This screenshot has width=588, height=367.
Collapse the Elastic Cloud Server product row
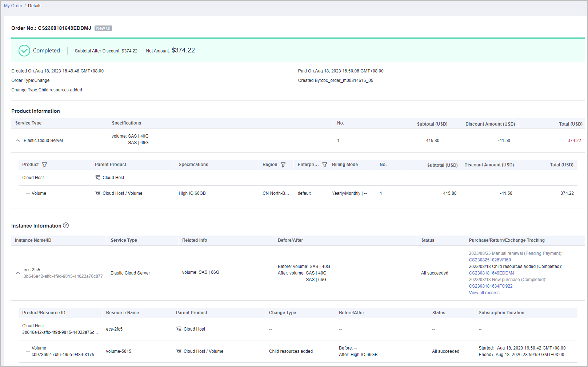point(18,141)
